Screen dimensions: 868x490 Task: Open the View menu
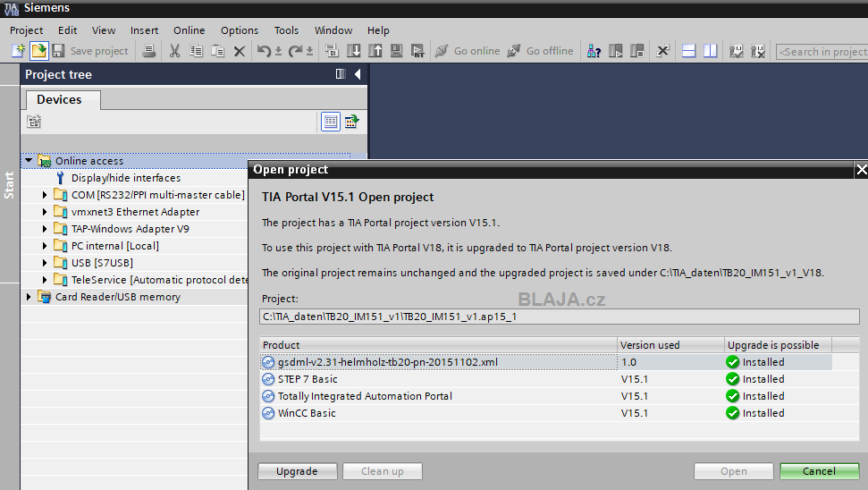pyautogui.click(x=104, y=30)
